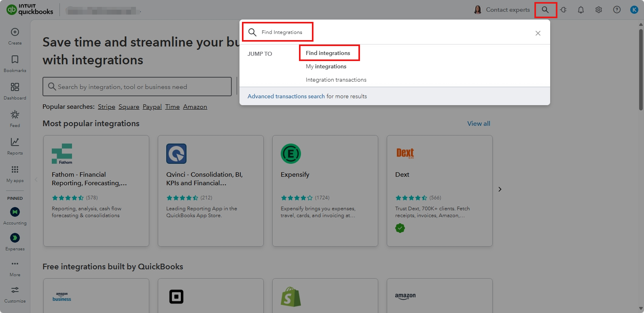This screenshot has height=313, width=644.
Task: Open the help question mark
Action: [x=617, y=10]
